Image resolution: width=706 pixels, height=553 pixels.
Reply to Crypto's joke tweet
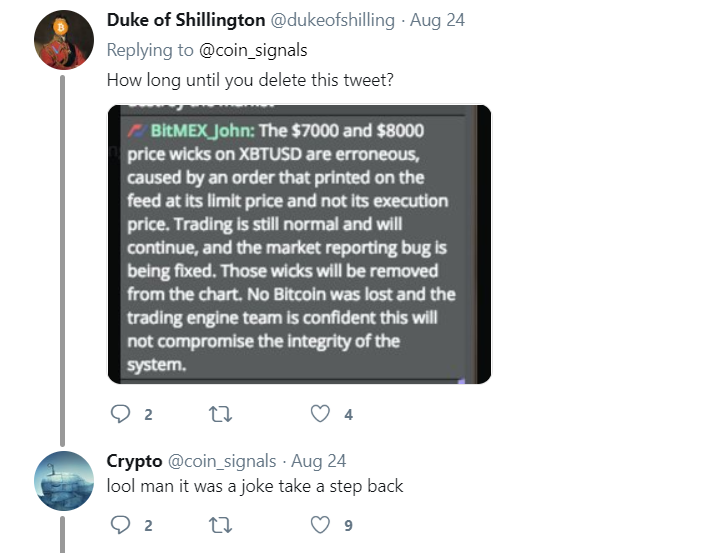coord(119,524)
